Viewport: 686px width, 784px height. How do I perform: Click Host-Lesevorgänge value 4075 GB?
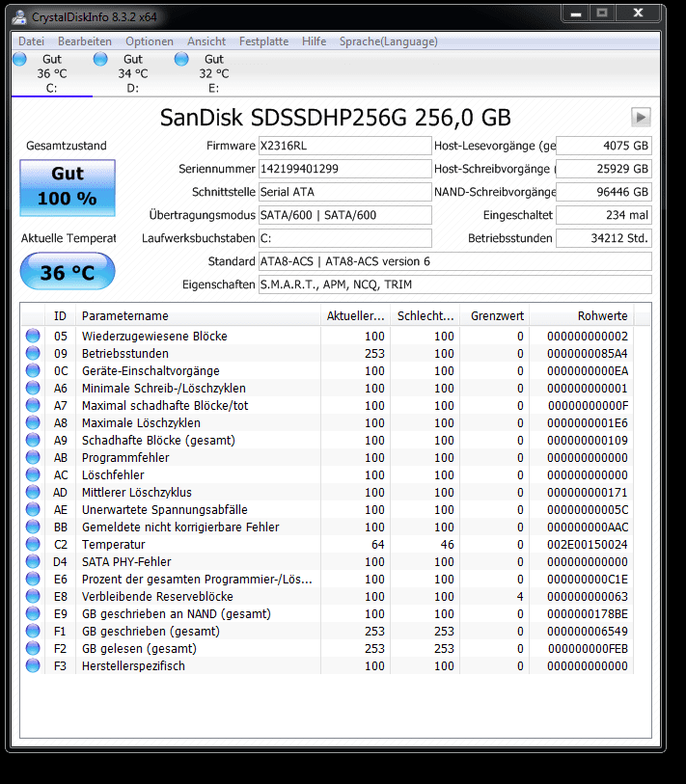(603, 146)
